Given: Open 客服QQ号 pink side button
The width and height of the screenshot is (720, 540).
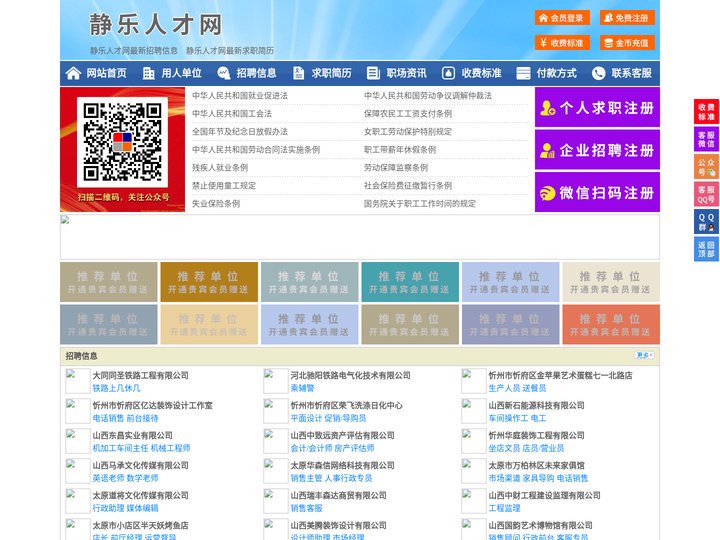Looking at the screenshot, I should pos(706,194).
